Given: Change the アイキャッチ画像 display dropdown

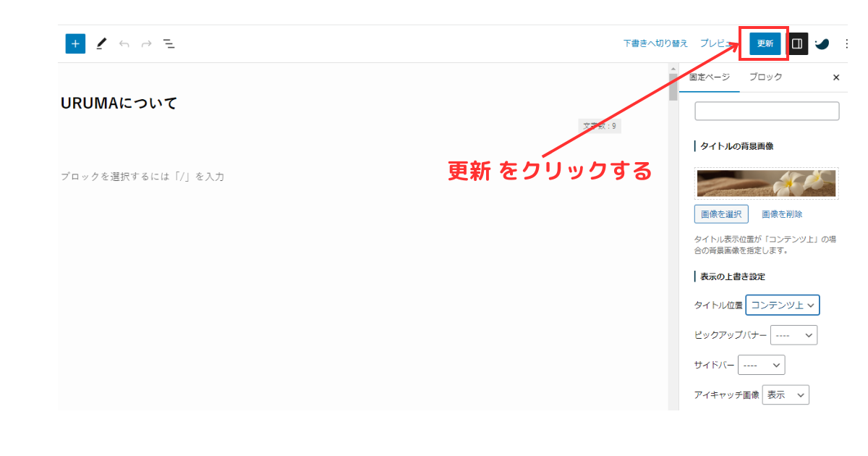Looking at the screenshot, I should 786,394.
